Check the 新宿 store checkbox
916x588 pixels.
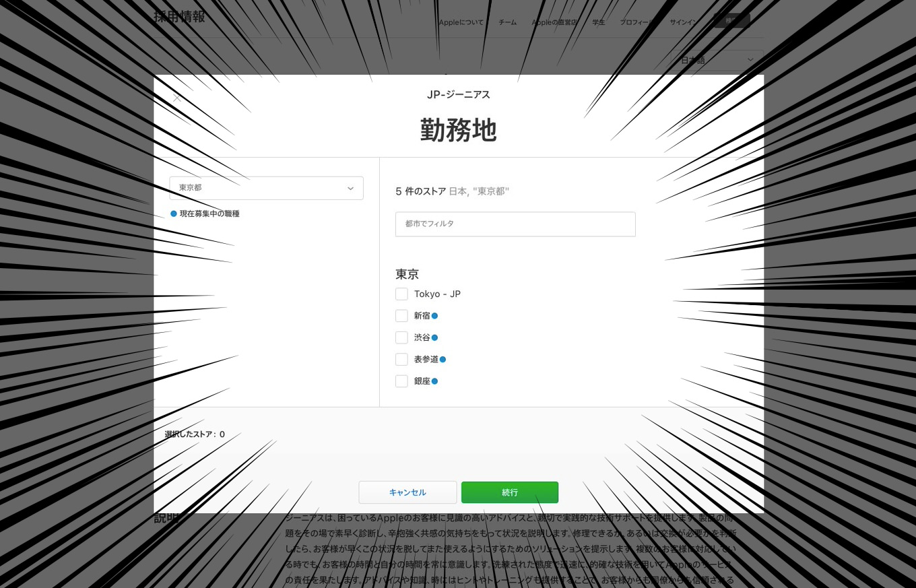coord(401,315)
